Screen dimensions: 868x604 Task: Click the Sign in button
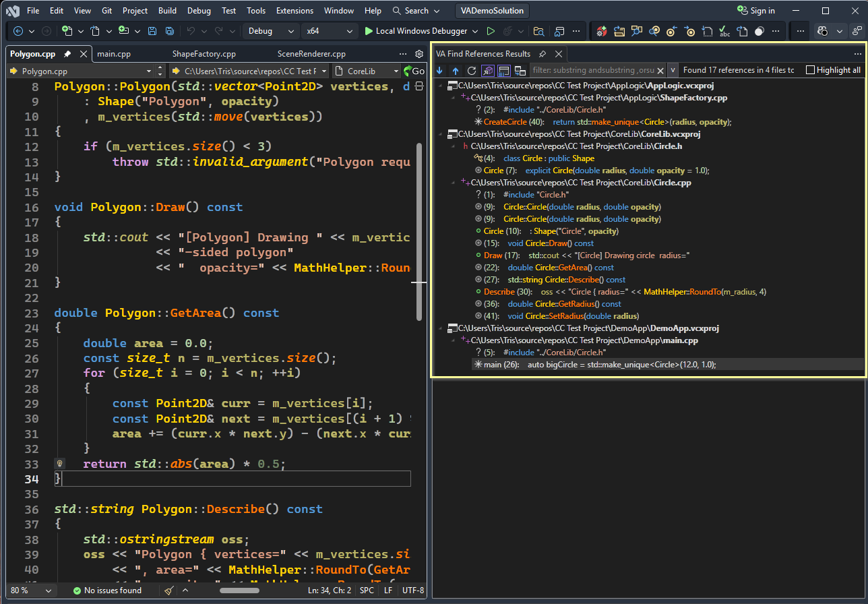(x=757, y=11)
